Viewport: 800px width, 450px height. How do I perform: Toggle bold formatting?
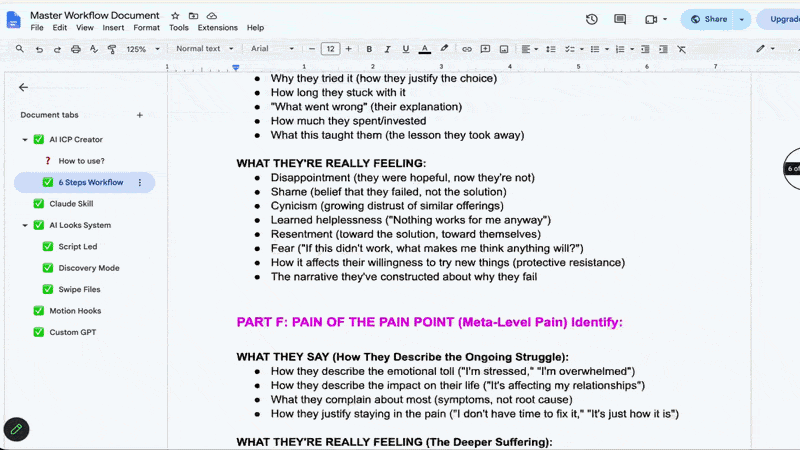(369, 49)
